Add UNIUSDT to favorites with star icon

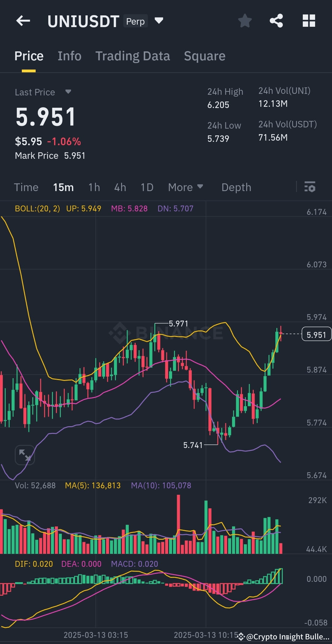tap(245, 21)
